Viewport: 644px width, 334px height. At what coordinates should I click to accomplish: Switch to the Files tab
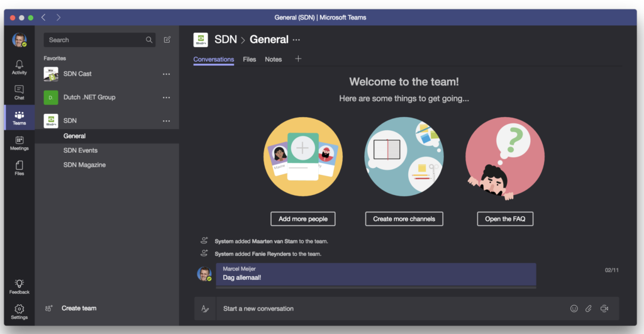pyautogui.click(x=250, y=59)
